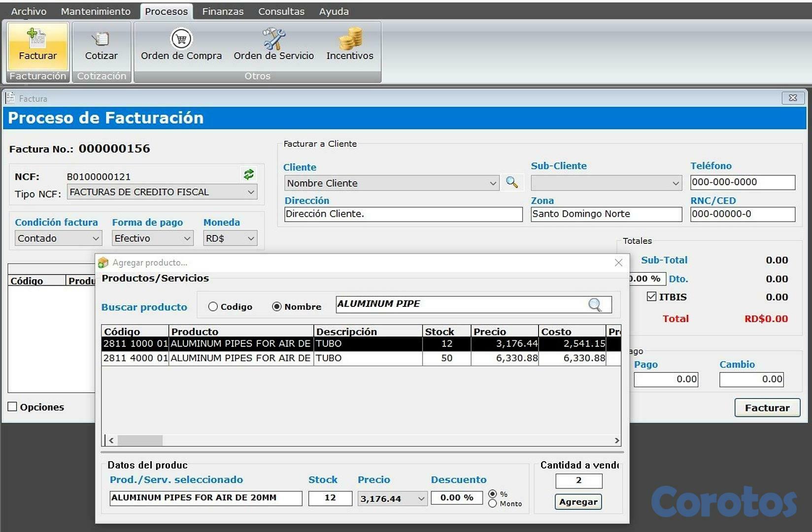Select the Facturar ribbon icon
The image size is (812, 532).
click(x=37, y=44)
